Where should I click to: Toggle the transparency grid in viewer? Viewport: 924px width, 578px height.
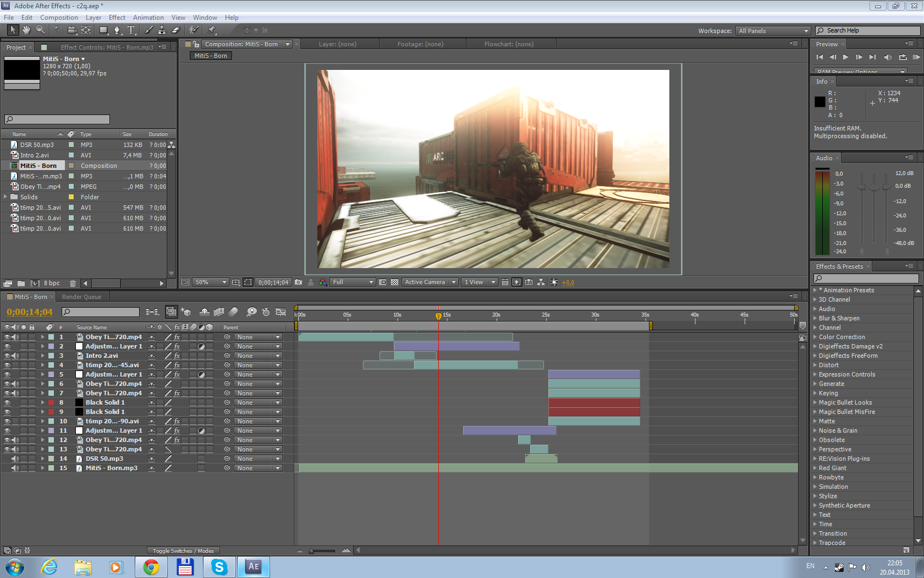(394, 282)
